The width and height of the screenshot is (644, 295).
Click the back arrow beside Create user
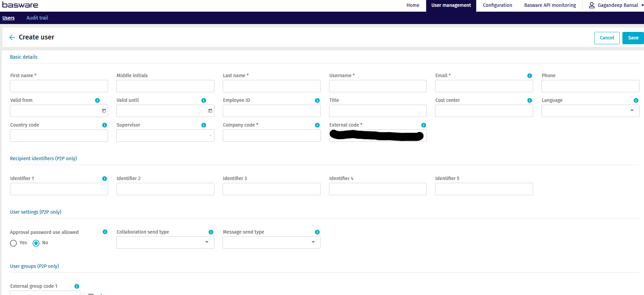click(12, 37)
